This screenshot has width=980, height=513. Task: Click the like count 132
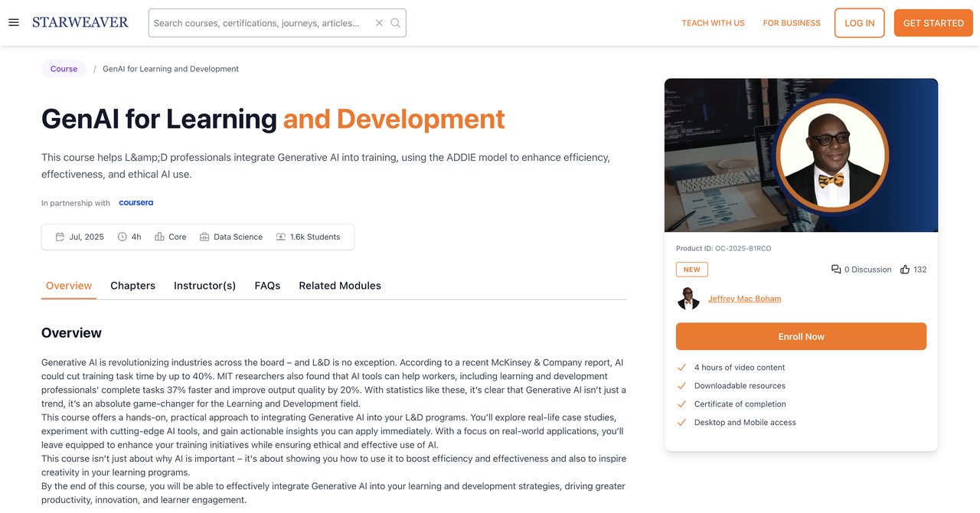coord(920,270)
